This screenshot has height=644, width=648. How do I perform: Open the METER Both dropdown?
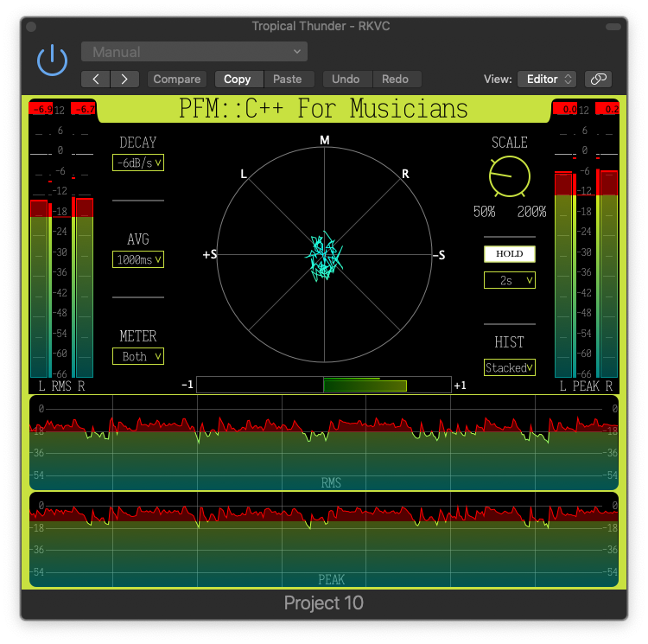click(x=138, y=356)
